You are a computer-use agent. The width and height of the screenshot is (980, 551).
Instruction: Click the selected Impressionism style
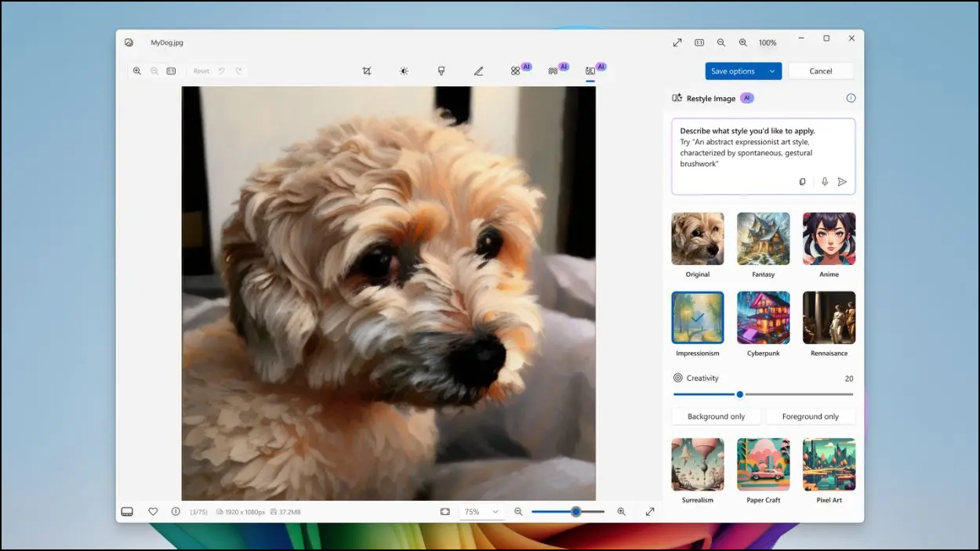pos(698,317)
